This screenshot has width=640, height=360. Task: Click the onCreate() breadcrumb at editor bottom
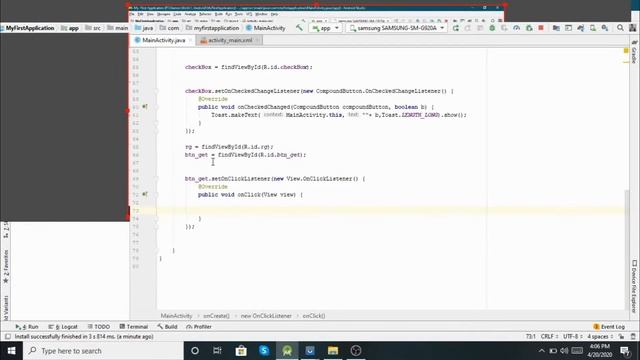216,316
